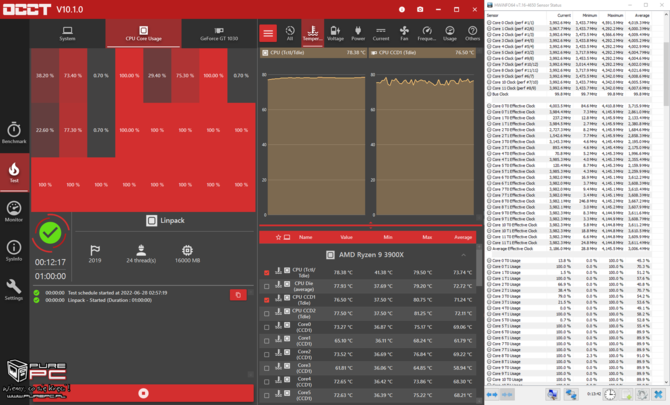Click HWiNFO sensor list vertical scrollbar
Viewport: 670px width, 405px height.
pyautogui.click(x=667, y=73)
